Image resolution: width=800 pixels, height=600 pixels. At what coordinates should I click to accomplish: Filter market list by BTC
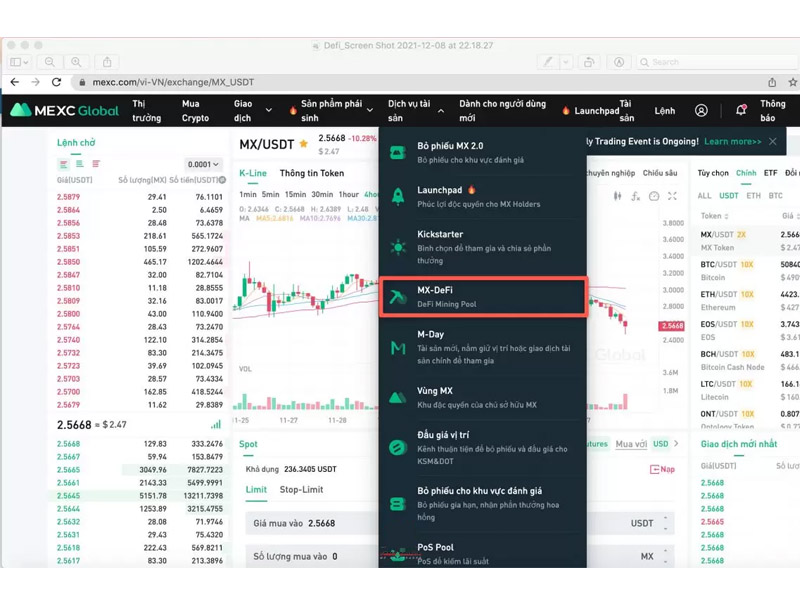tap(776, 195)
